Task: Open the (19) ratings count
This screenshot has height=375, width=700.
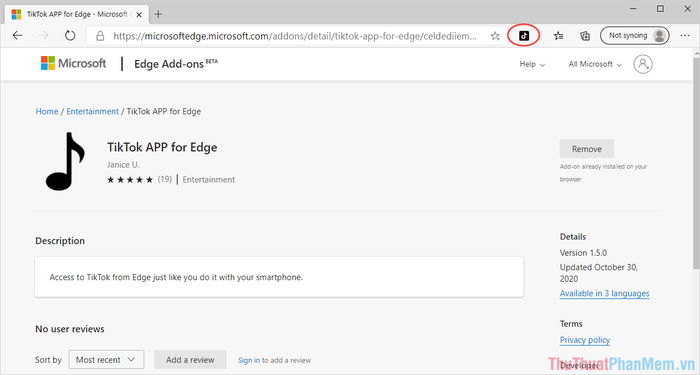Action: (x=164, y=179)
